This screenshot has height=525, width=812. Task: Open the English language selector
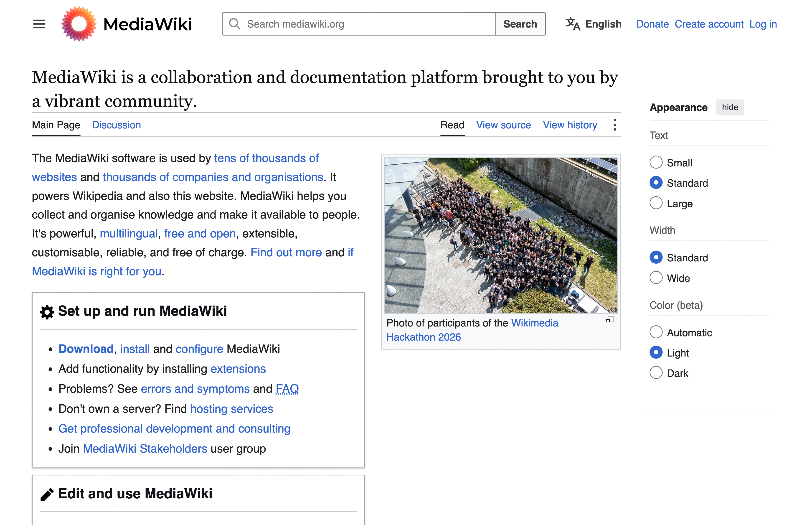594,24
